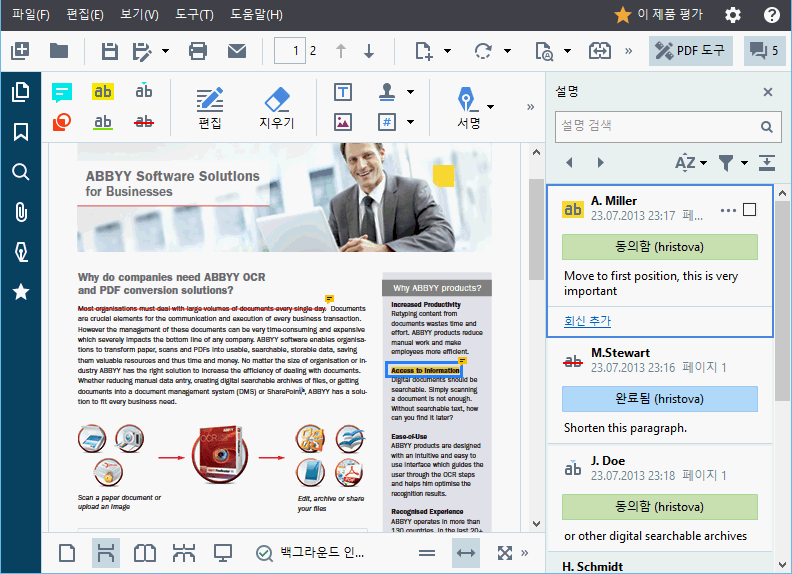Open the Digital Signatures panel in the sidebar

coord(21,252)
